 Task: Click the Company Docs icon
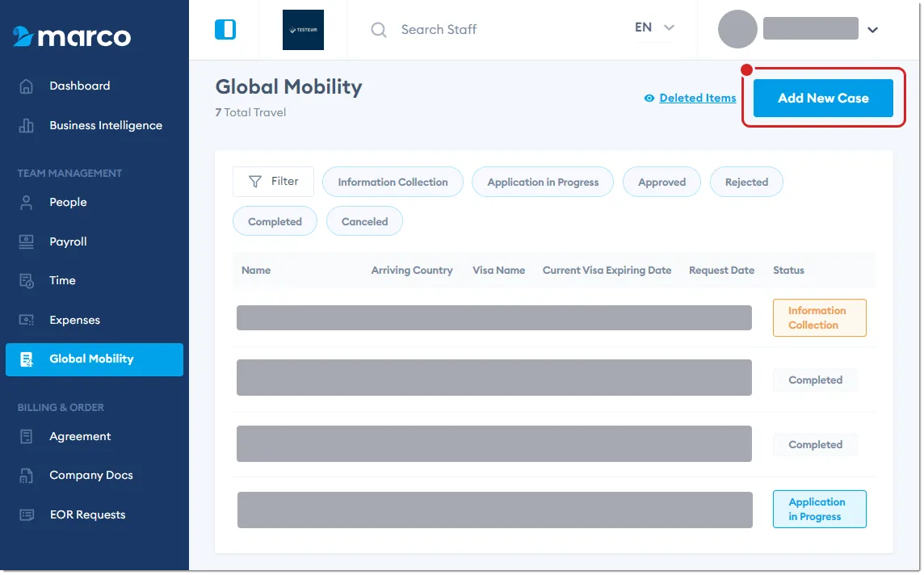coord(26,476)
